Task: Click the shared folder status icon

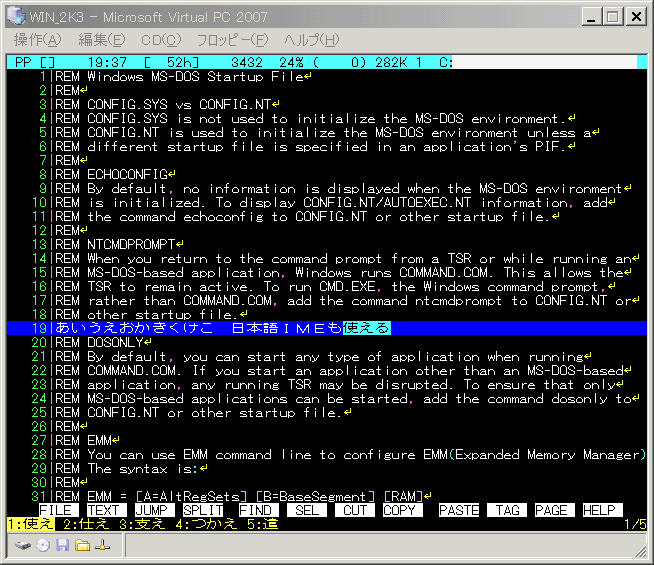Action: 82,546
